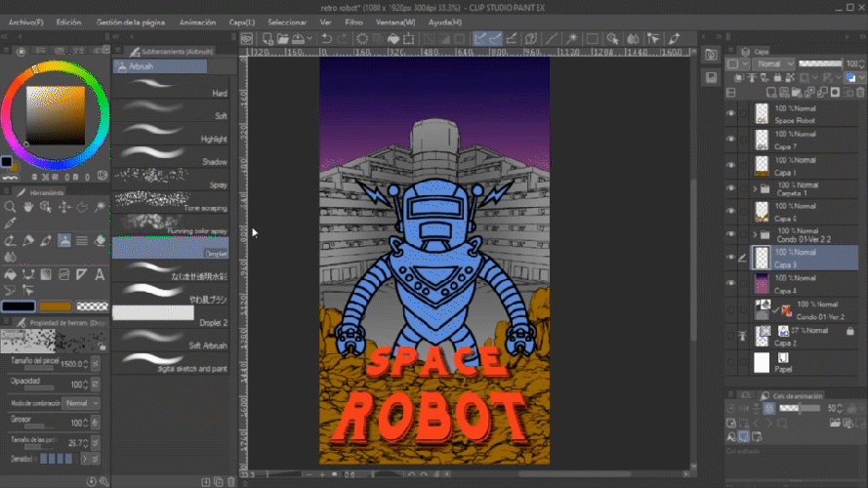Viewport: 868px width, 488px height.
Task: Expand the Carpeta 1 folder
Action: 755,189
